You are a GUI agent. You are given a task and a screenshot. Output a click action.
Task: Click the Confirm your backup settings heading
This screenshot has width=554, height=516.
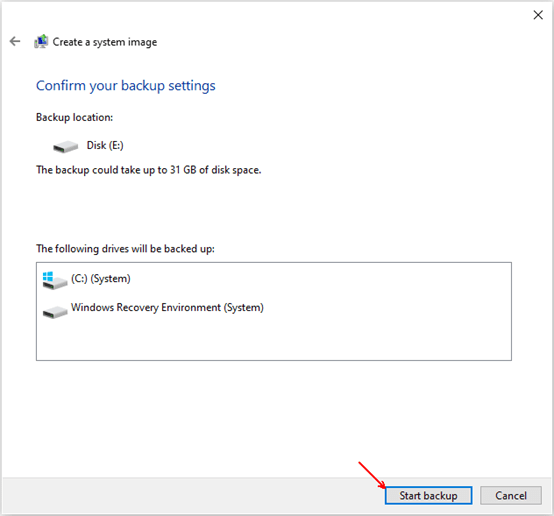(x=126, y=86)
